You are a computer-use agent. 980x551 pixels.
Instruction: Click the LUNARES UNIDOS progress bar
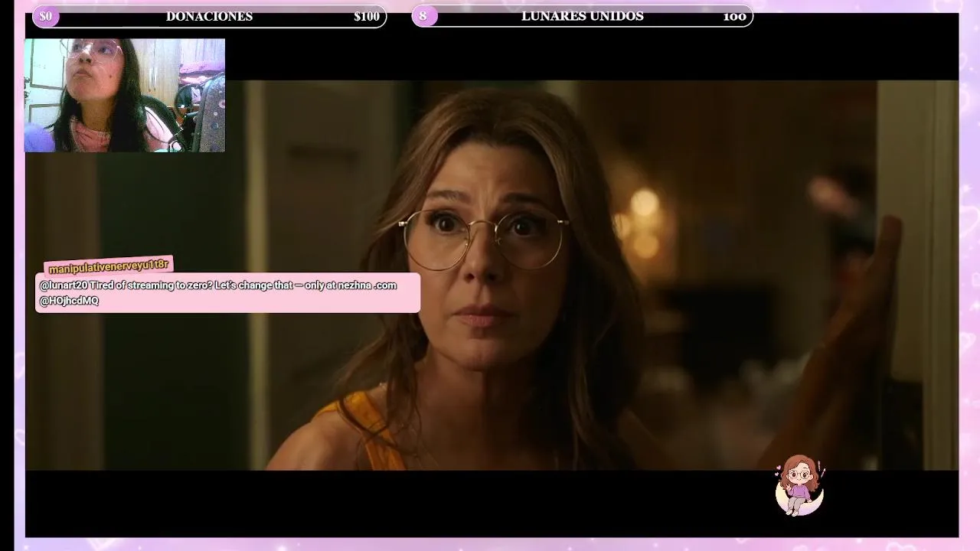click(x=583, y=16)
